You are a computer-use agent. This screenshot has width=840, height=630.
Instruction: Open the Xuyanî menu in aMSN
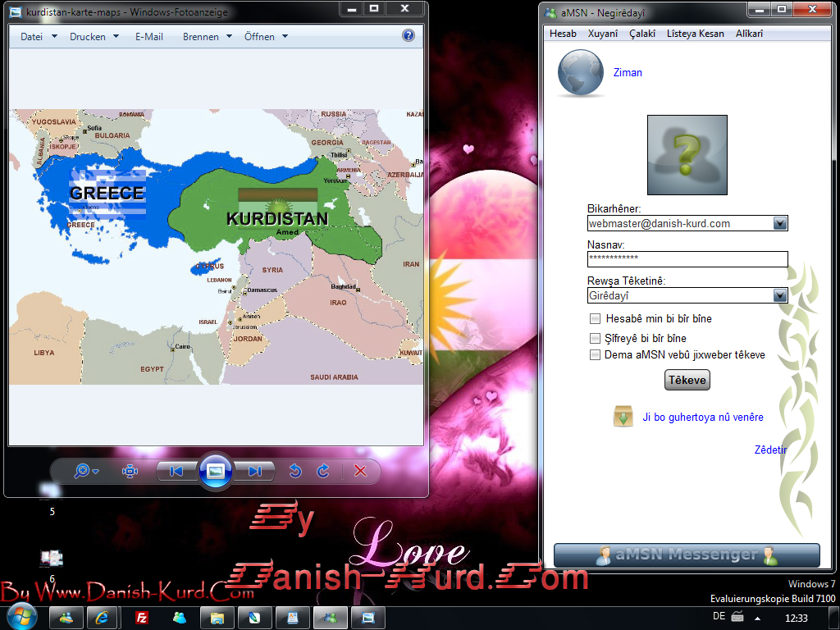tap(603, 34)
